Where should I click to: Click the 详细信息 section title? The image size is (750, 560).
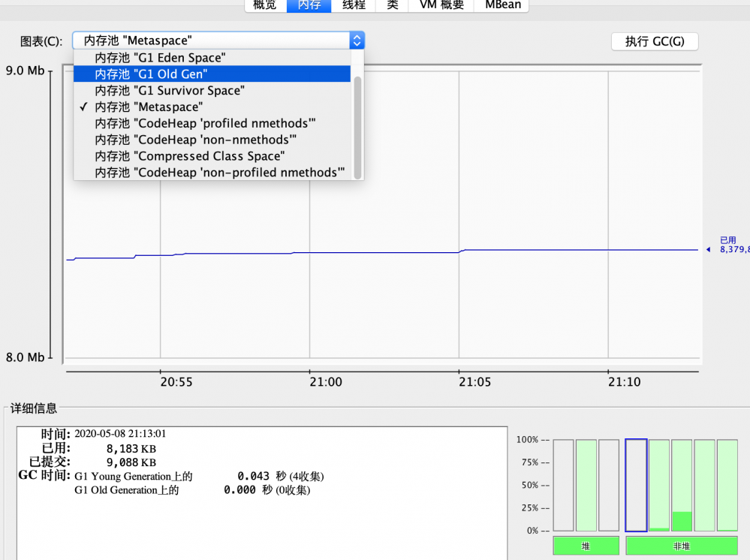click(34, 408)
